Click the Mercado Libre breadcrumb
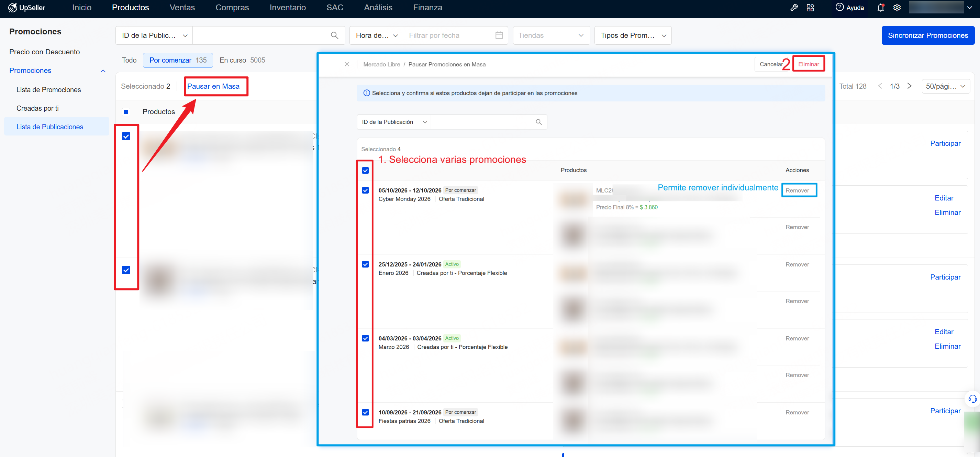 pyautogui.click(x=381, y=64)
